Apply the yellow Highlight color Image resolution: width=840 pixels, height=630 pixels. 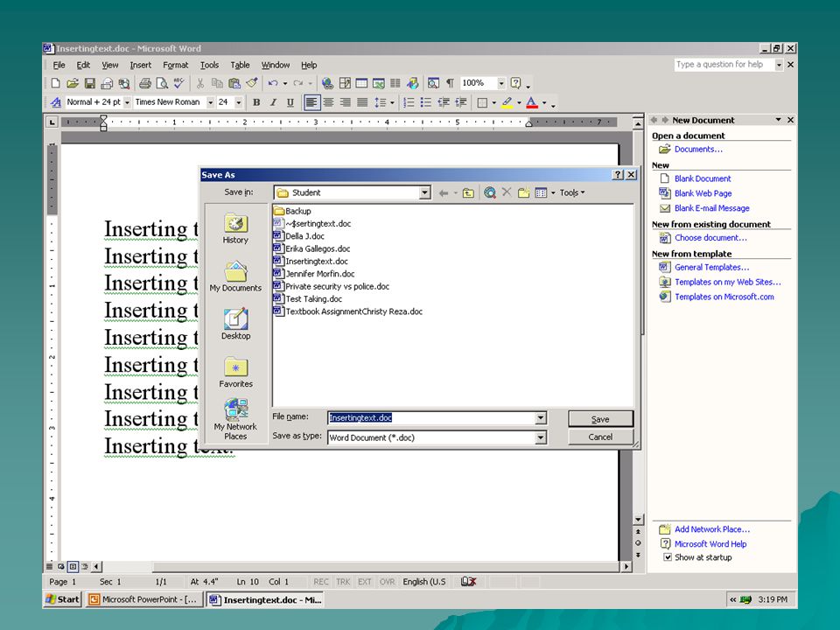pyautogui.click(x=507, y=102)
